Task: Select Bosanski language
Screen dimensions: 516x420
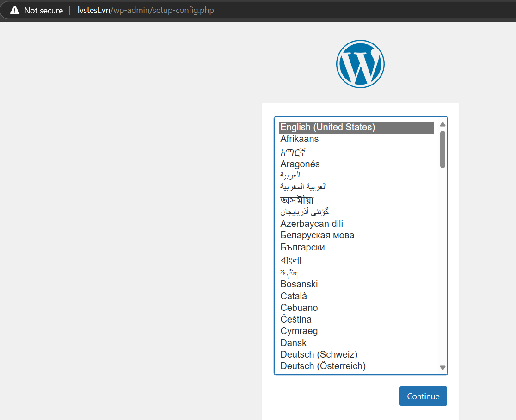Action: point(356,284)
